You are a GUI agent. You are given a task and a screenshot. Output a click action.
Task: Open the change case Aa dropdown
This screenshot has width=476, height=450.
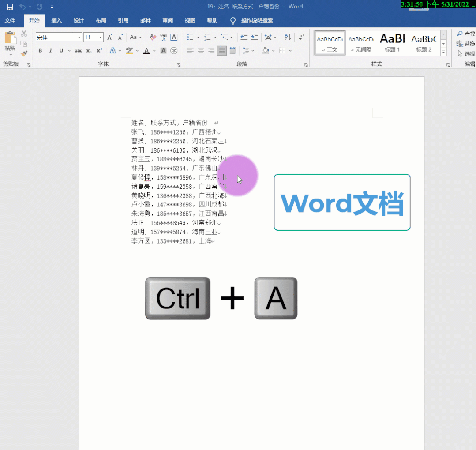[x=136, y=37]
